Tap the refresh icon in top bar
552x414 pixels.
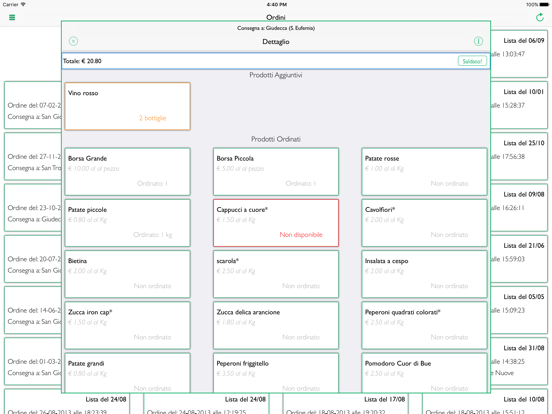pyautogui.click(x=540, y=17)
